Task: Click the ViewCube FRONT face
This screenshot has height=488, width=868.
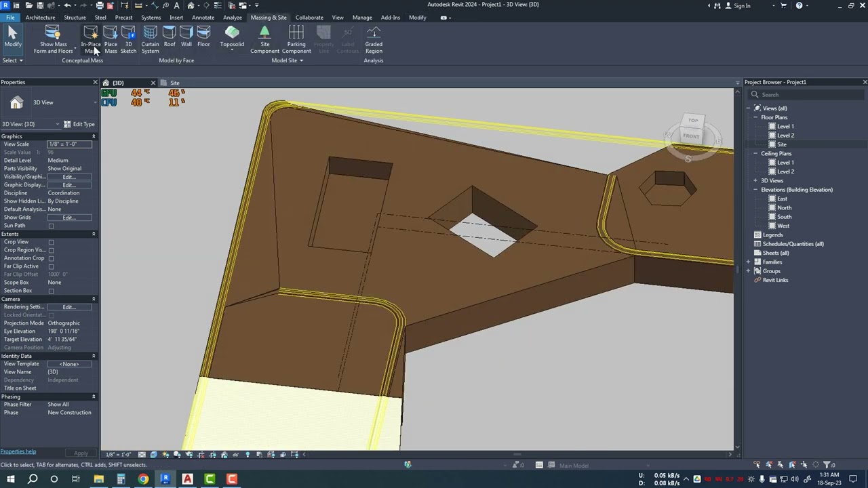Action: point(691,136)
